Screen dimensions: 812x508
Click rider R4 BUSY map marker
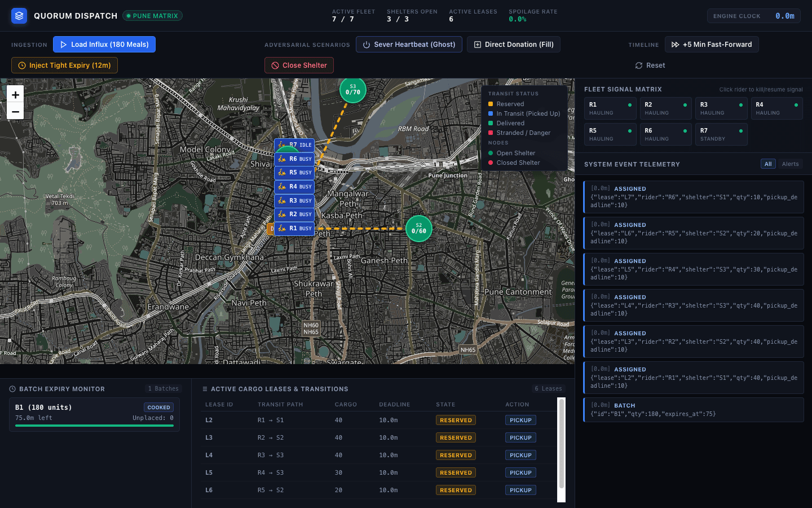(x=294, y=187)
